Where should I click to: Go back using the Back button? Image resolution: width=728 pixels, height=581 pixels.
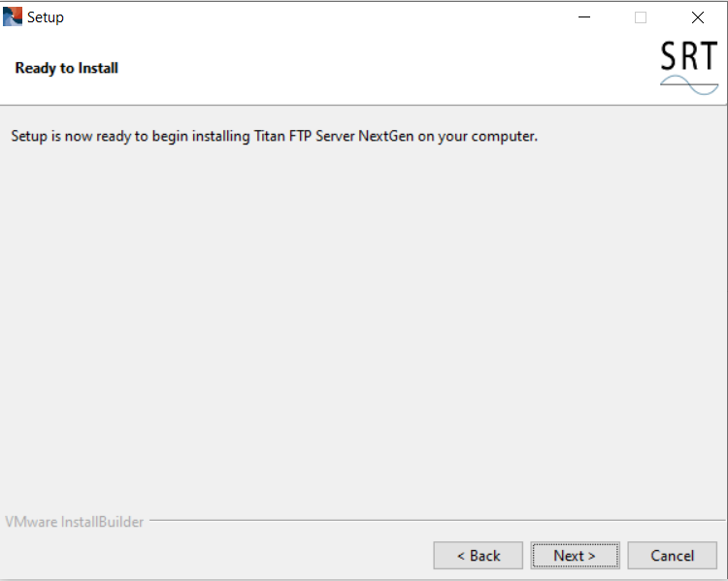478,556
